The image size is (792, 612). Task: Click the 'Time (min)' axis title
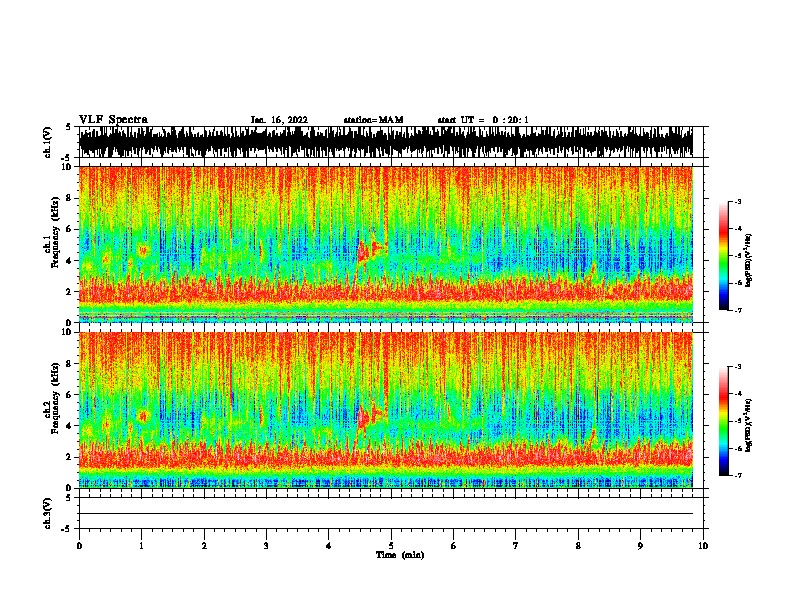pos(400,555)
